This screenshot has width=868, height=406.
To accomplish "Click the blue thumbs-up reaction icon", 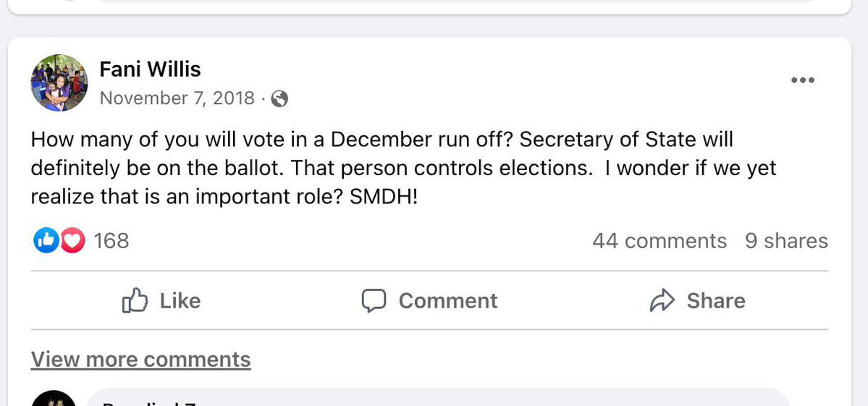I will (46, 241).
